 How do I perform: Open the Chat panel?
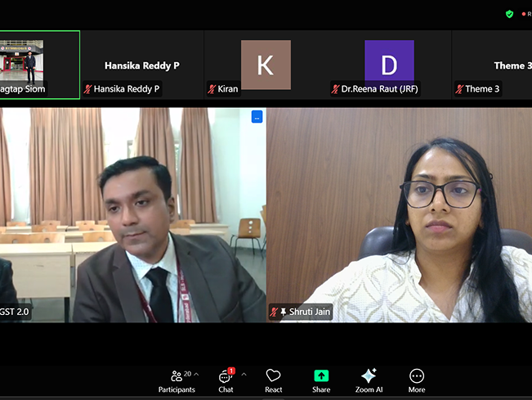pos(226,381)
